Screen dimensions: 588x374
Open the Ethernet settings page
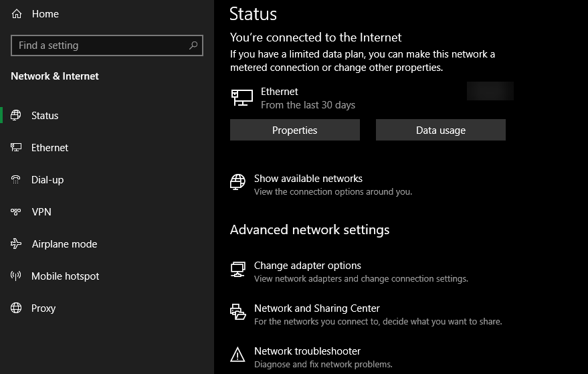[x=50, y=148]
